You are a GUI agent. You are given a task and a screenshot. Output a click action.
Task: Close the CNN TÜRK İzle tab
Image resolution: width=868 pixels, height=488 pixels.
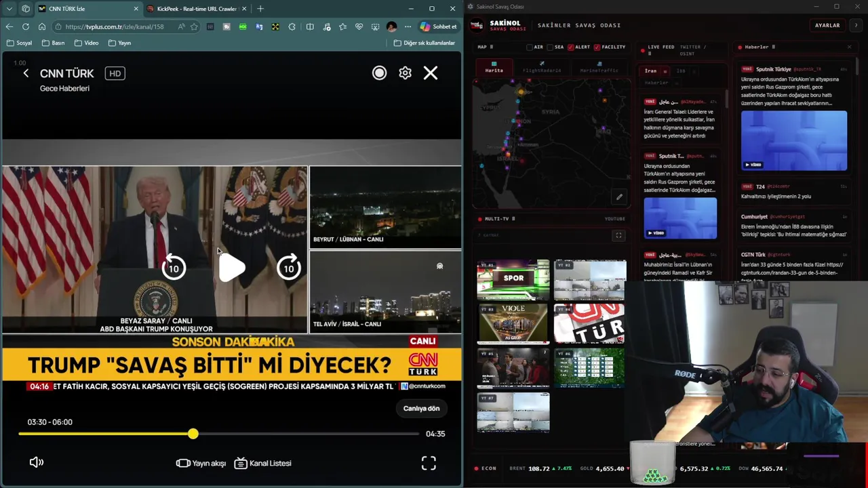point(136,9)
